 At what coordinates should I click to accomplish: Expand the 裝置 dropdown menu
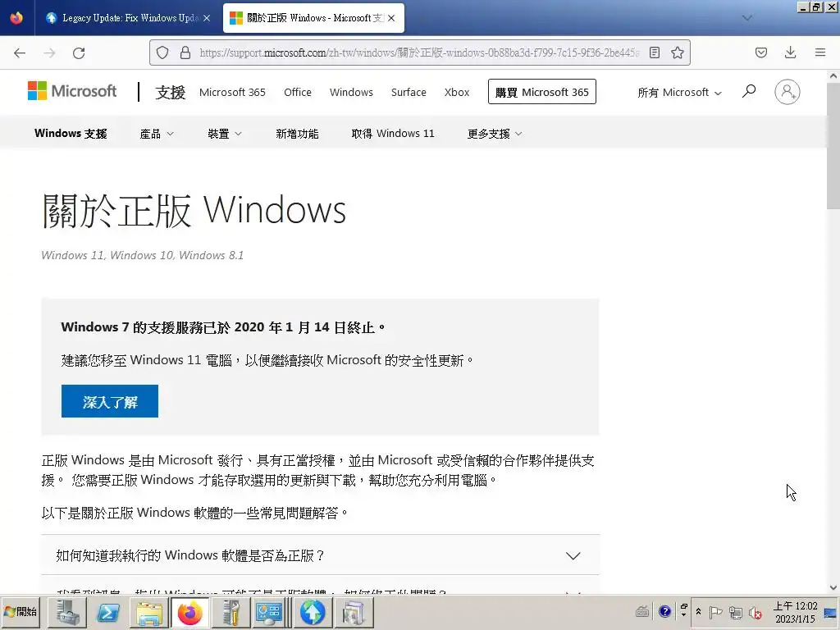click(225, 134)
